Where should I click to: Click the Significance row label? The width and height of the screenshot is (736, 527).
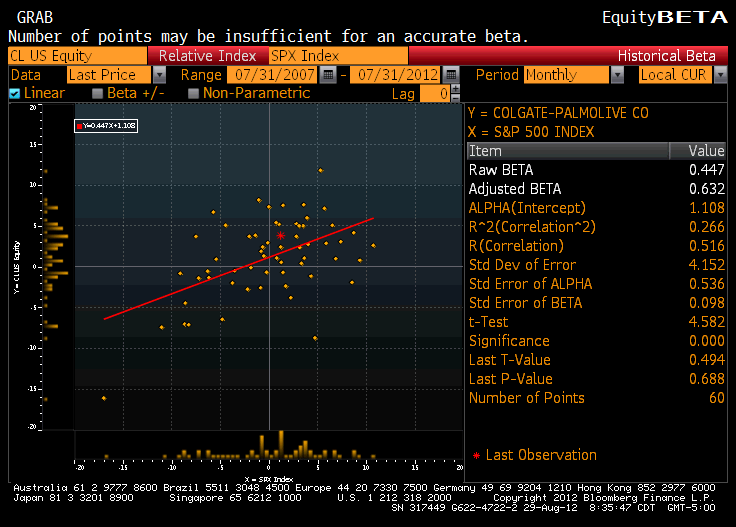tap(509, 341)
